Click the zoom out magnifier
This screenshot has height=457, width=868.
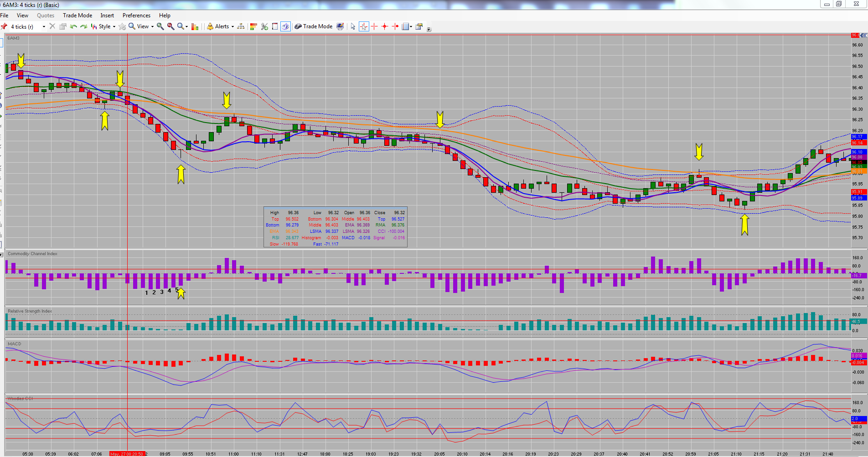pyautogui.click(x=171, y=26)
